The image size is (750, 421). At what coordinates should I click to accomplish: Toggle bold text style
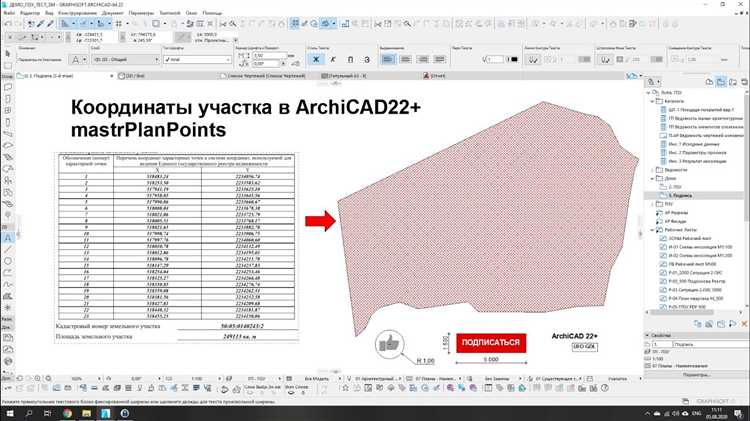coord(317,59)
